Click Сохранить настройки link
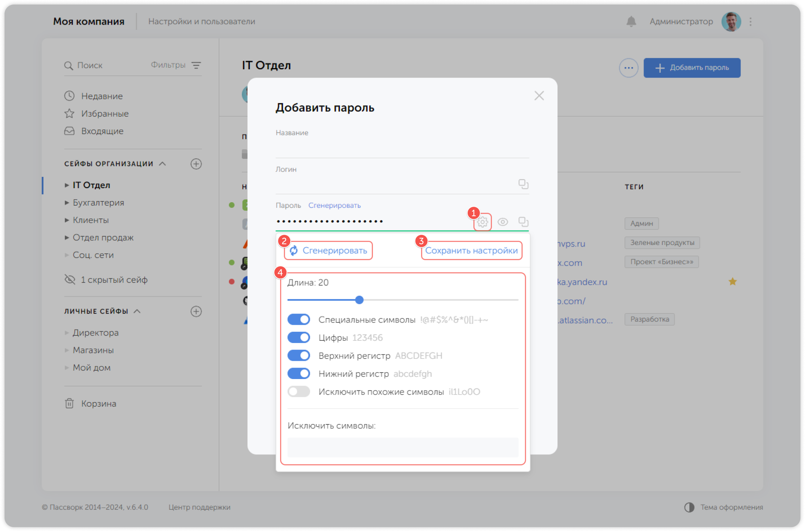This screenshot has height=532, width=805. (x=471, y=251)
